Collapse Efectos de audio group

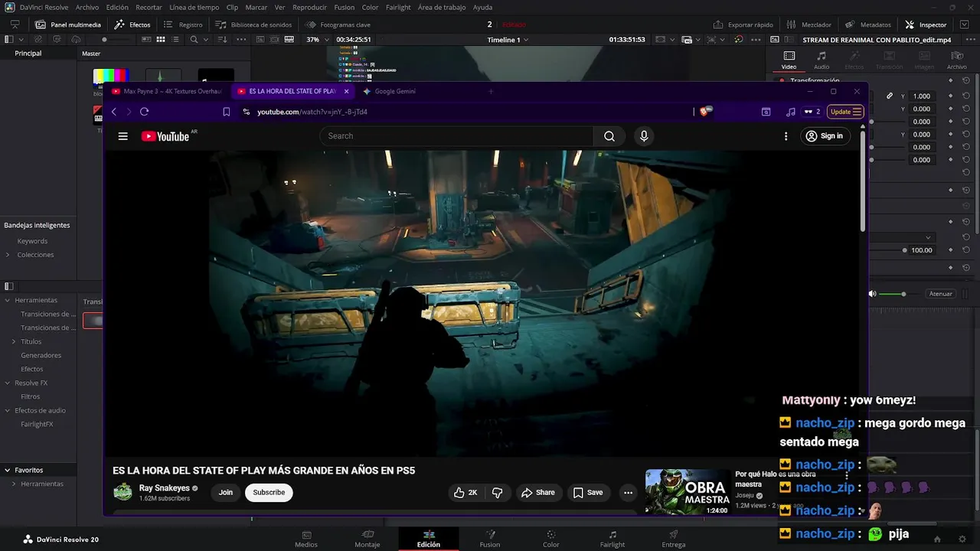(8, 410)
